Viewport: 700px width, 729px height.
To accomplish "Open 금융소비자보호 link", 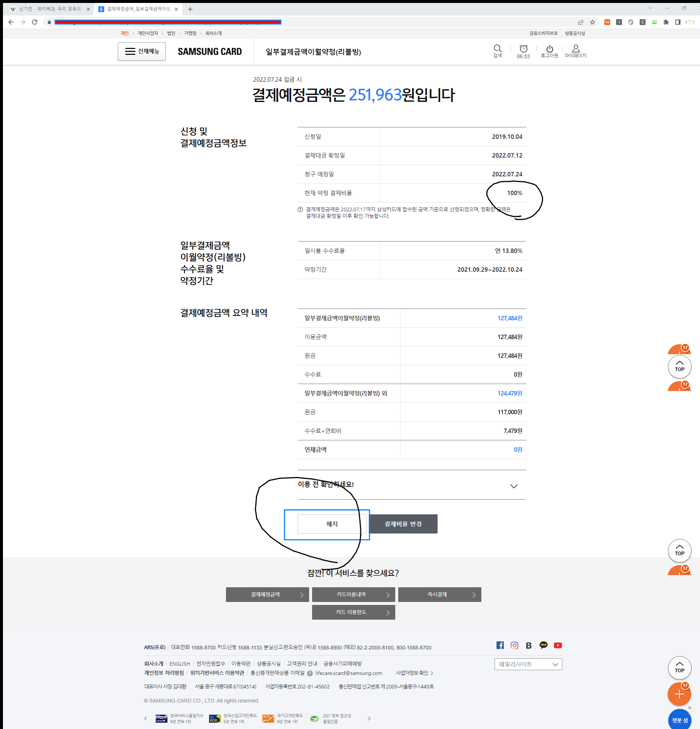I will tap(544, 33).
